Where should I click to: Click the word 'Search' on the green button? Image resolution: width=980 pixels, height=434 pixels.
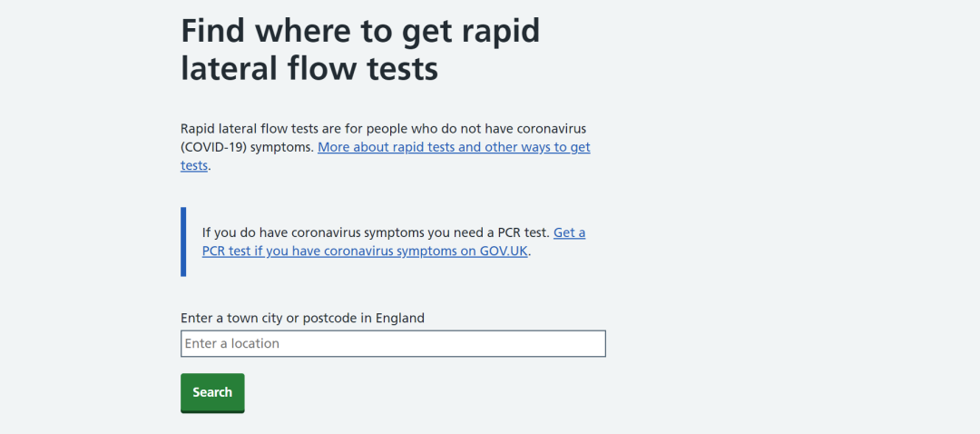tap(212, 392)
